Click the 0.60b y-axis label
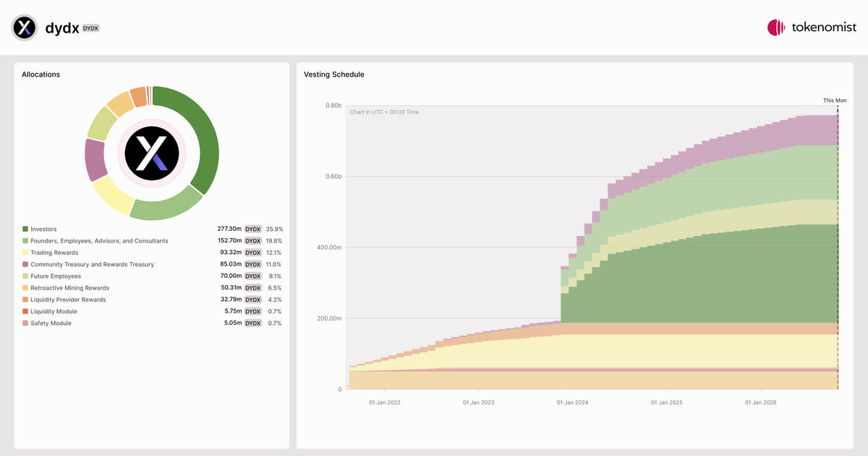Viewport: 868px width, 456px height. click(333, 177)
